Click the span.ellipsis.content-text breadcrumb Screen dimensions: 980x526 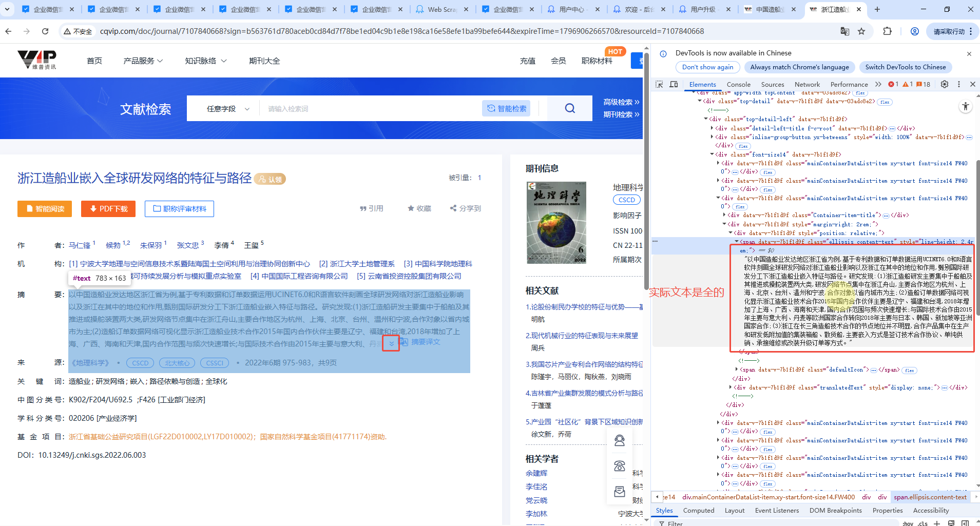pyautogui.click(x=930, y=497)
